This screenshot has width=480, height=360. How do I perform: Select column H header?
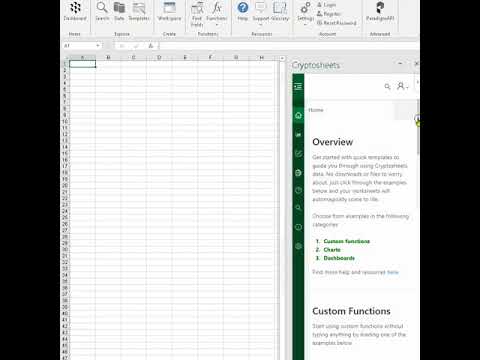[x=261, y=57]
